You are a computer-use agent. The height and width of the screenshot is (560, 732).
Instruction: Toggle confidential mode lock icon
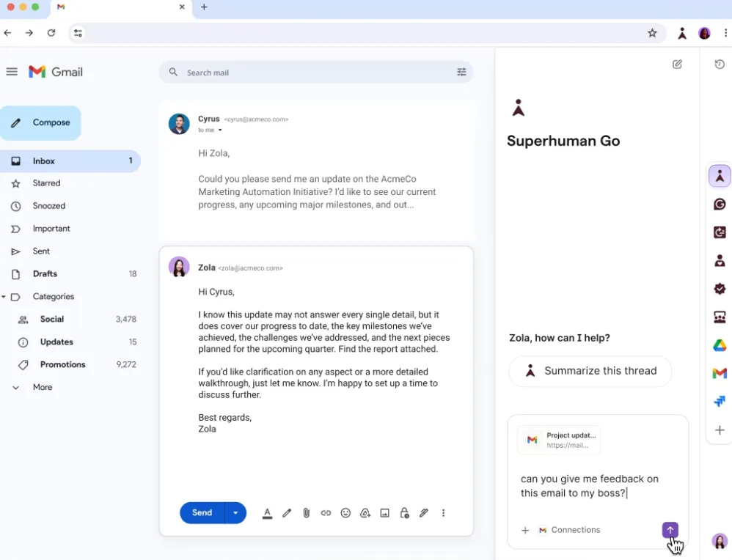click(x=405, y=513)
